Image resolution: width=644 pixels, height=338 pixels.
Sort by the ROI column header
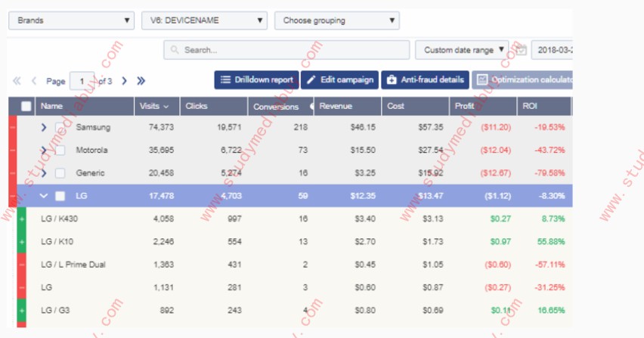543,106
